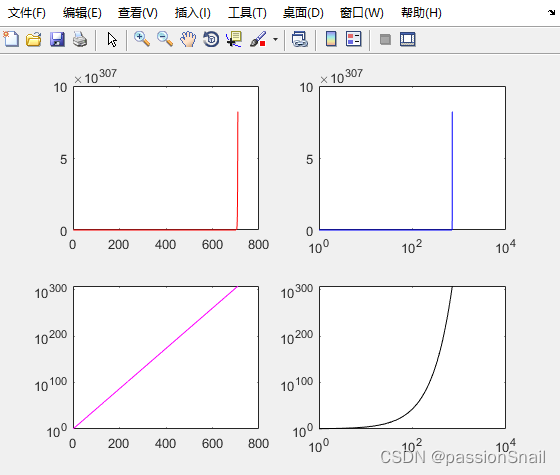
Task: Hide plot tools gray square icon
Action: [385, 39]
